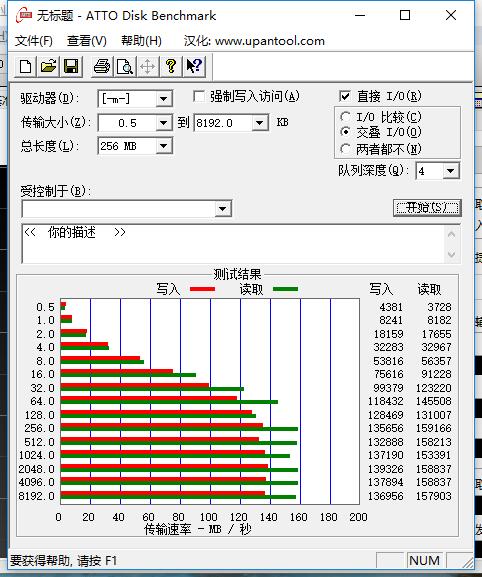
Task: Select the 交叠 I/O(O) radio button
Action: pos(345,132)
